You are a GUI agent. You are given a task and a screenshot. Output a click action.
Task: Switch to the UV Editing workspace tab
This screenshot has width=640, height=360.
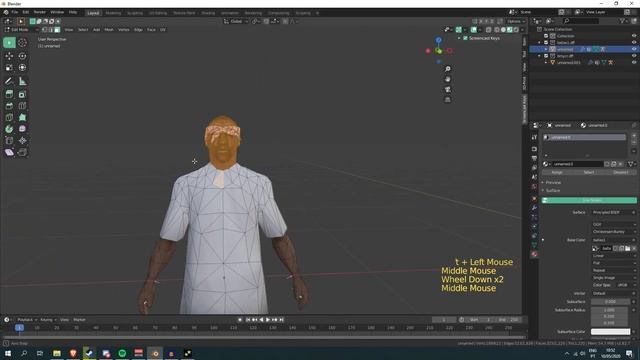[158, 13]
